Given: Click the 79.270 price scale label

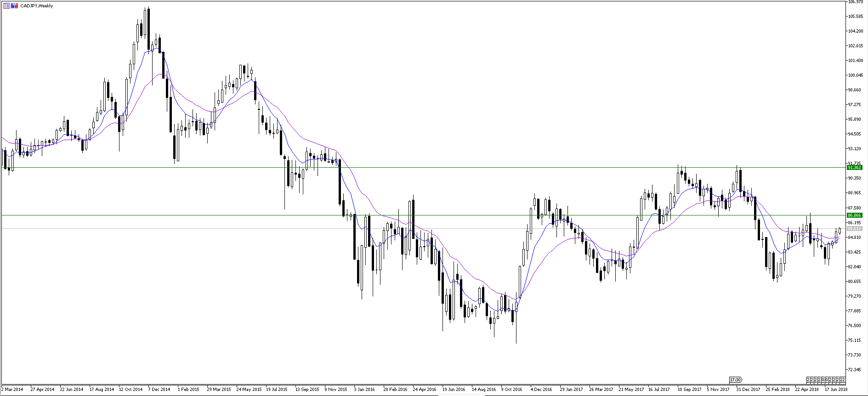Looking at the screenshot, I should (x=855, y=296).
